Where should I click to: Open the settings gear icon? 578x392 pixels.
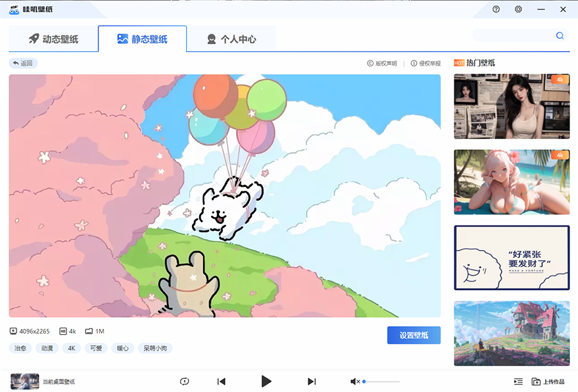click(x=518, y=9)
